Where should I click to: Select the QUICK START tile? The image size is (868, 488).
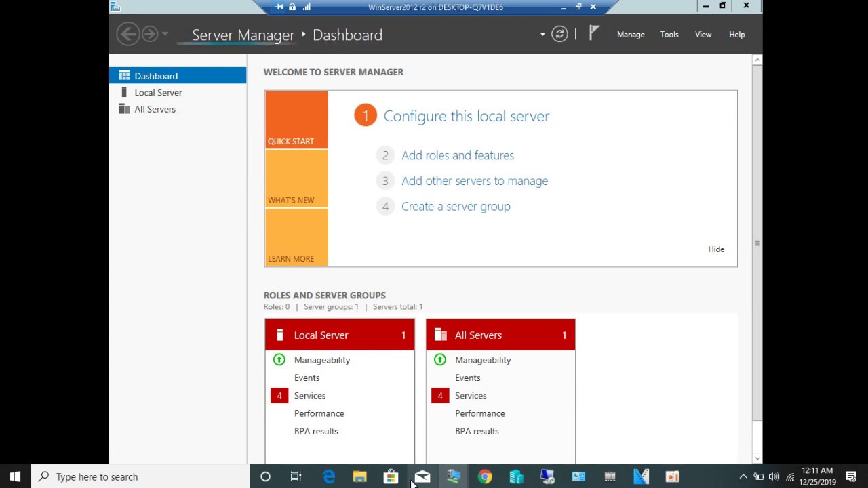(x=296, y=119)
